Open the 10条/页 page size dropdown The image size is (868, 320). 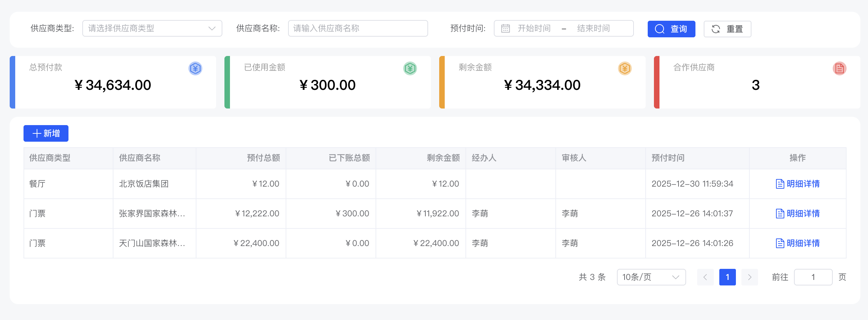tap(651, 277)
